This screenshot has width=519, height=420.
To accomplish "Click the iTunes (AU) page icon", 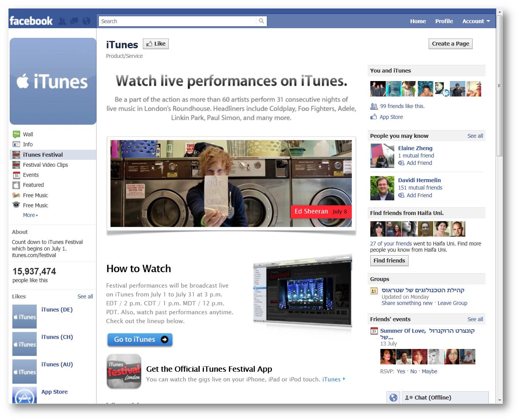I will tap(24, 371).
